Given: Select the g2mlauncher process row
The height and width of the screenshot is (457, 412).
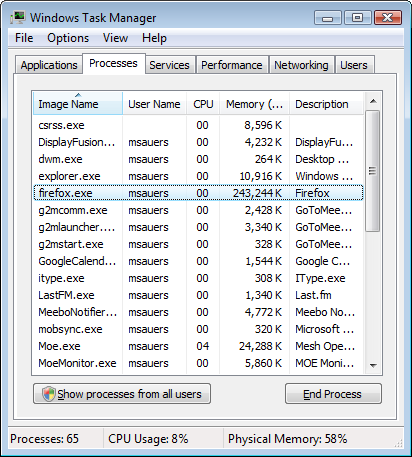Looking at the screenshot, I should 198,227.
